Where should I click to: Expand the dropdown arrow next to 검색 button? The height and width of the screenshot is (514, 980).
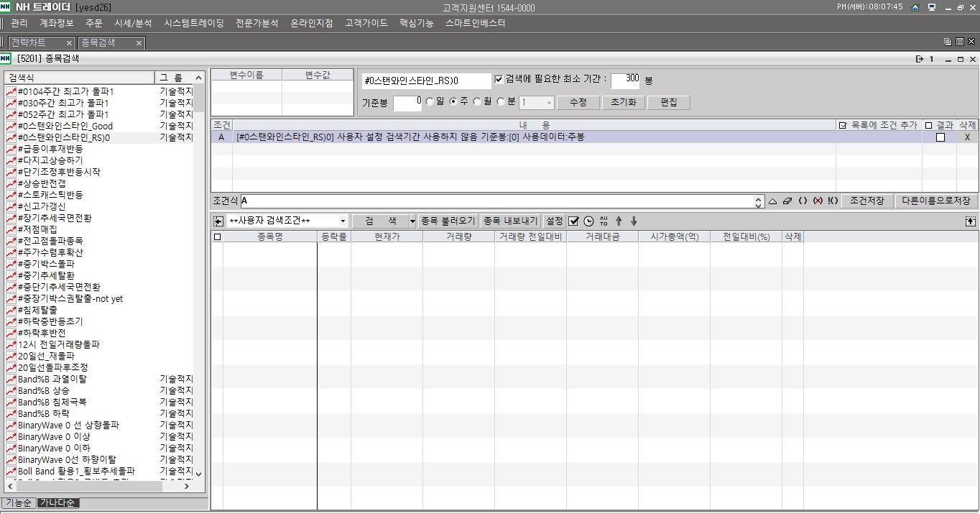[412, 221]
